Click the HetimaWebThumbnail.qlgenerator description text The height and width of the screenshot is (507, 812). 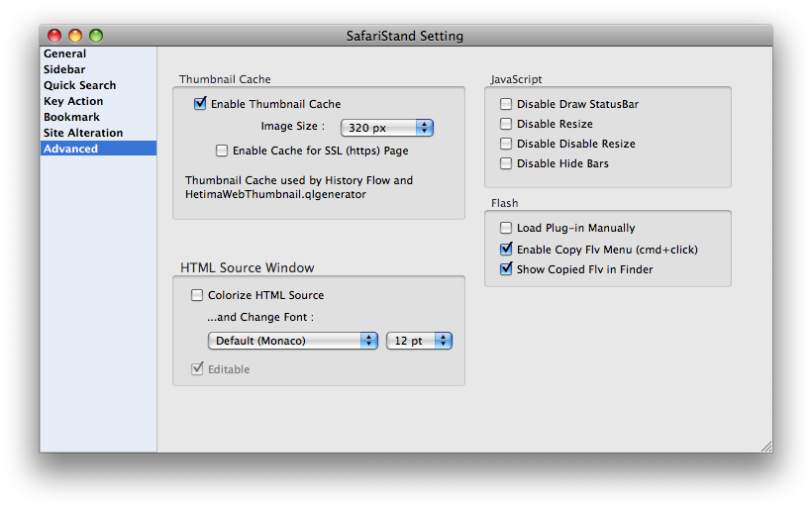click(x=275, y=194)
